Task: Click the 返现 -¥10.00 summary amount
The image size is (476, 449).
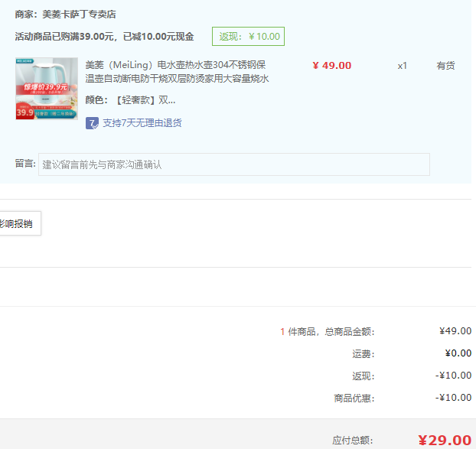Action: click(x=454, y=376)
